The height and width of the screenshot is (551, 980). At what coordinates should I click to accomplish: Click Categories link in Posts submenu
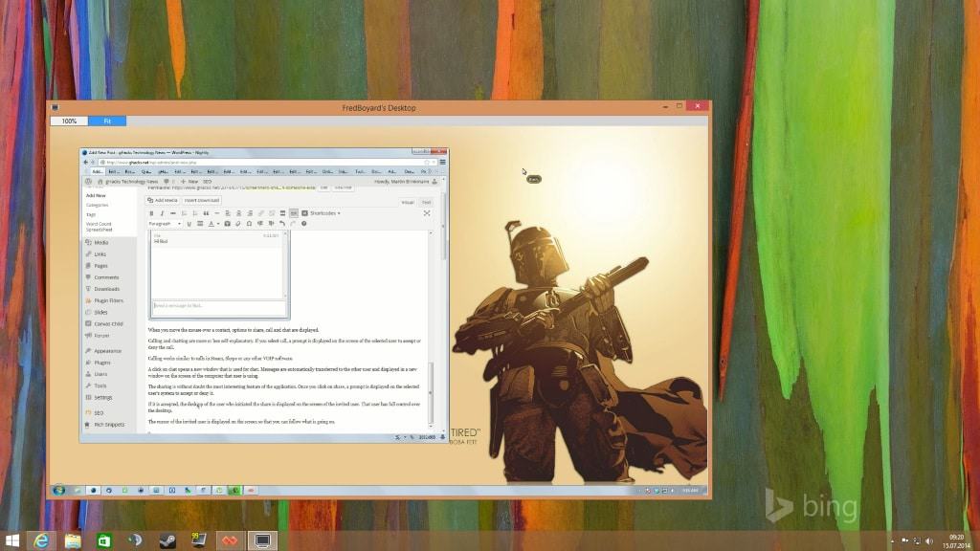tap(97, 205)
